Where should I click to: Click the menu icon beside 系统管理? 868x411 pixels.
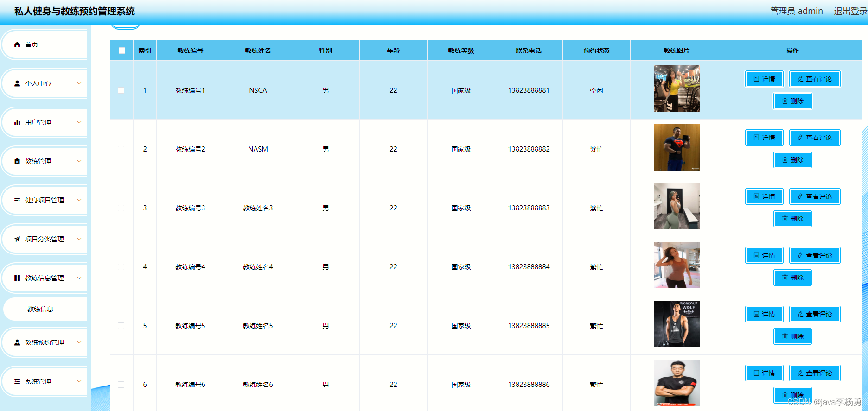pos(17,381)
